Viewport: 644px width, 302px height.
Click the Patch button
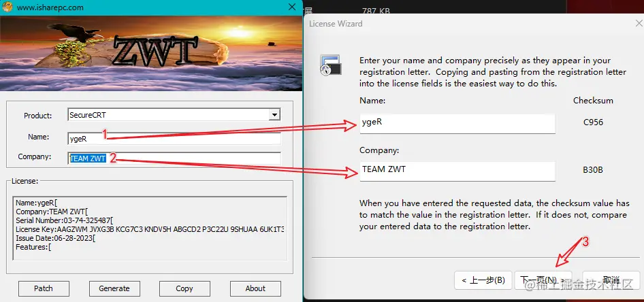coord(44,288)
